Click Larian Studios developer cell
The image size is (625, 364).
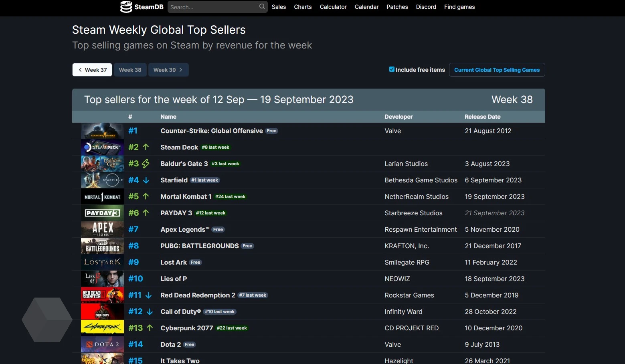pos(406,164)
